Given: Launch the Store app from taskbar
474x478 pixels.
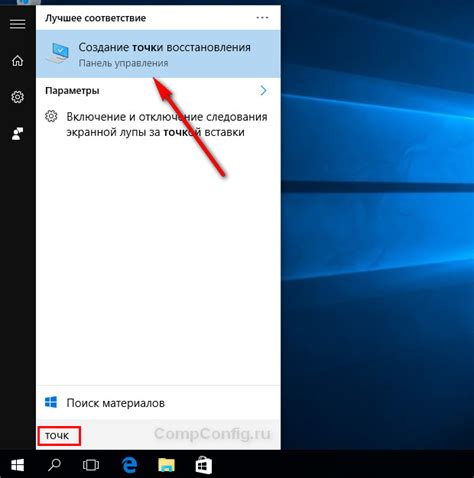Looking at the screenshot, I should pyautogui.click(x=203, y=465).
